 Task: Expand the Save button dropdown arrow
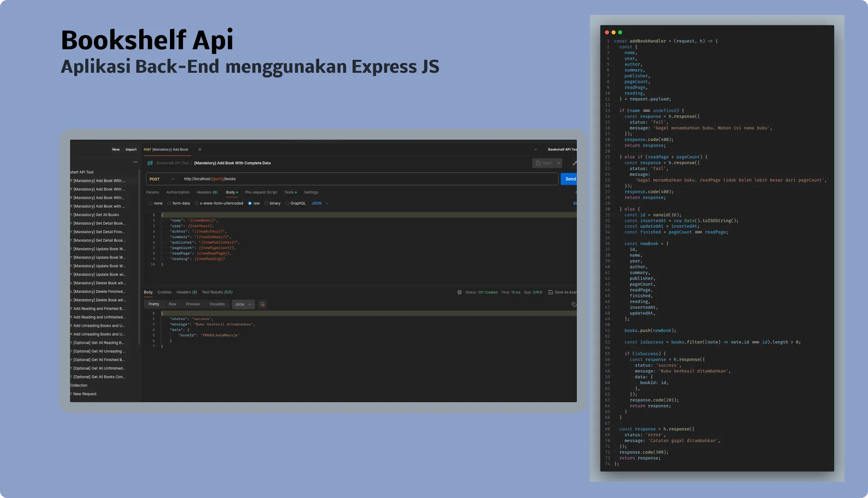click(x=559, y=163)
